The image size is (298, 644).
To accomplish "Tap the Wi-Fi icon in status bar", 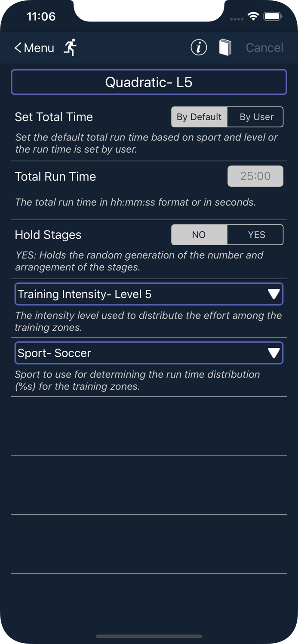I will pyautogui.click(x=253, y=16).
